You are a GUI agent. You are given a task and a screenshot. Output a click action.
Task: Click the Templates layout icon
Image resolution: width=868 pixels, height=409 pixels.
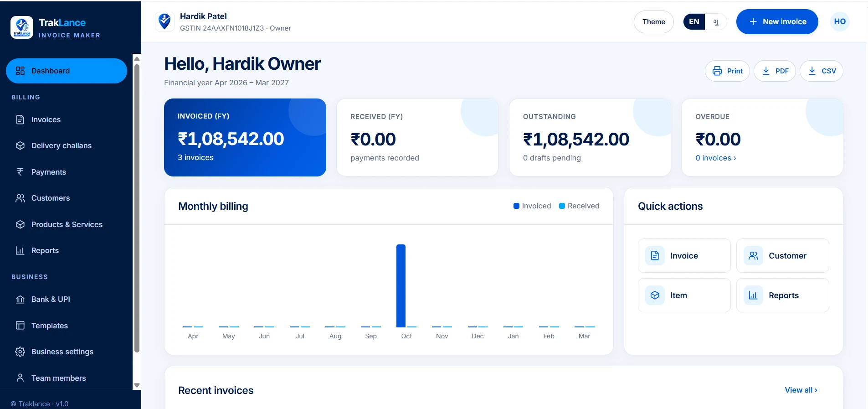[20, 326]
